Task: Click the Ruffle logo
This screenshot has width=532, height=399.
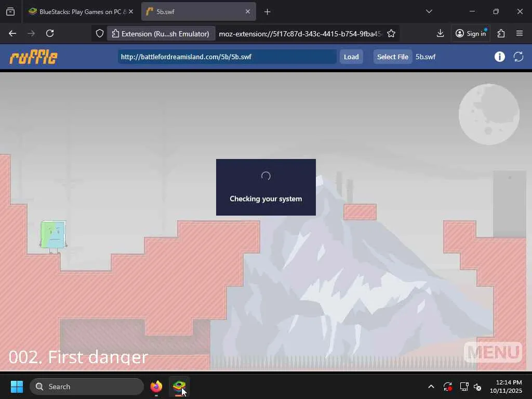Action: point(33,57)
